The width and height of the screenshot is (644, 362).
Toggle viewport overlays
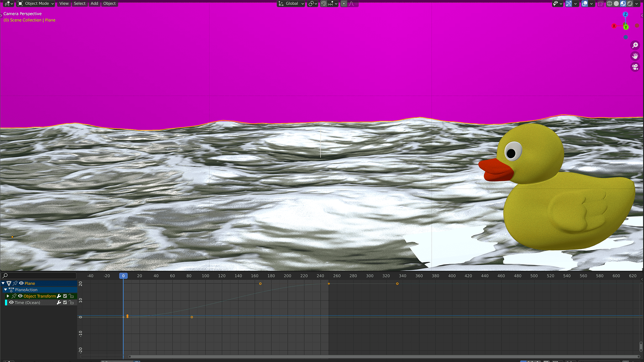coord(585,3)
